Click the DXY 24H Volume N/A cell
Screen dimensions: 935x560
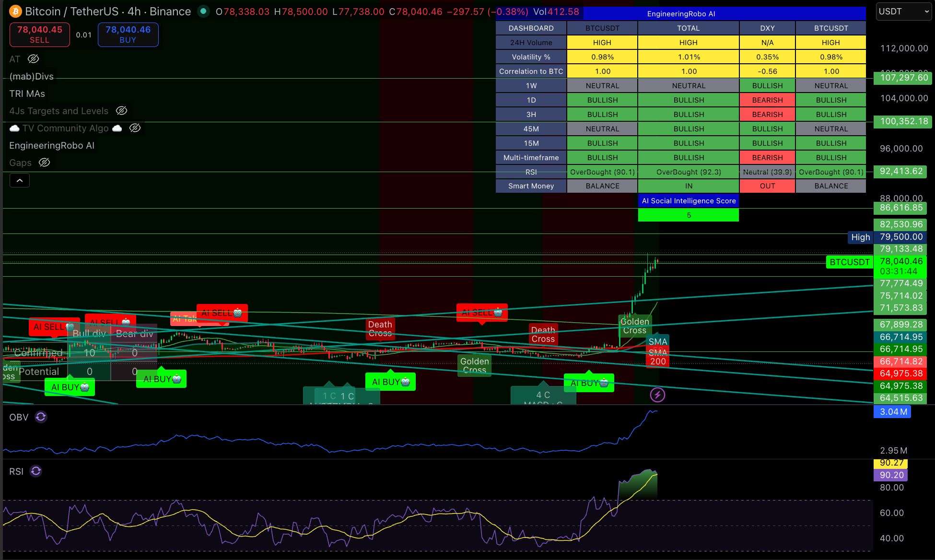768,43
